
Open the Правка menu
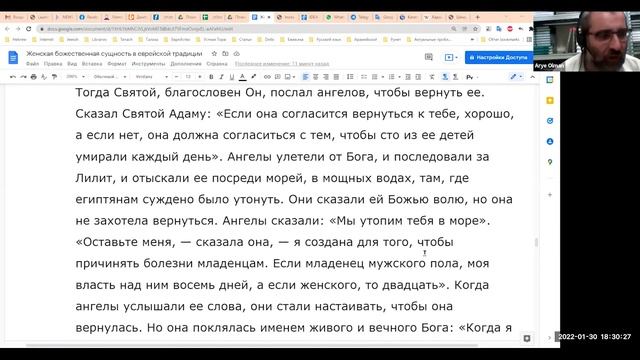coord(53,64)
